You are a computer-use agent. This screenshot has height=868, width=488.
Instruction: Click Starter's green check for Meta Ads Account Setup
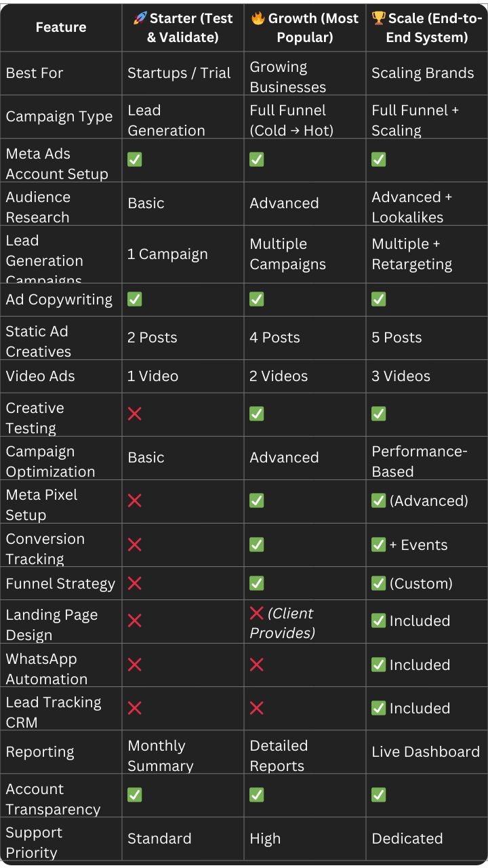coord(135,159)
